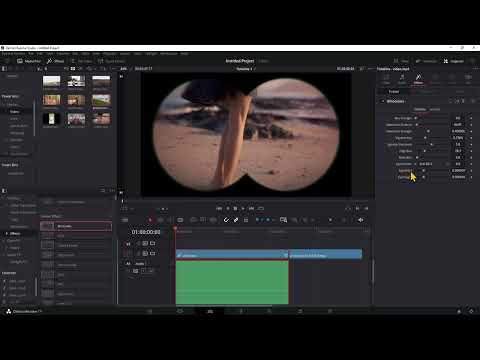Screen dimensions: 480x360
Task: Select the Binoculars effect in Effects list
Action: 76,226
